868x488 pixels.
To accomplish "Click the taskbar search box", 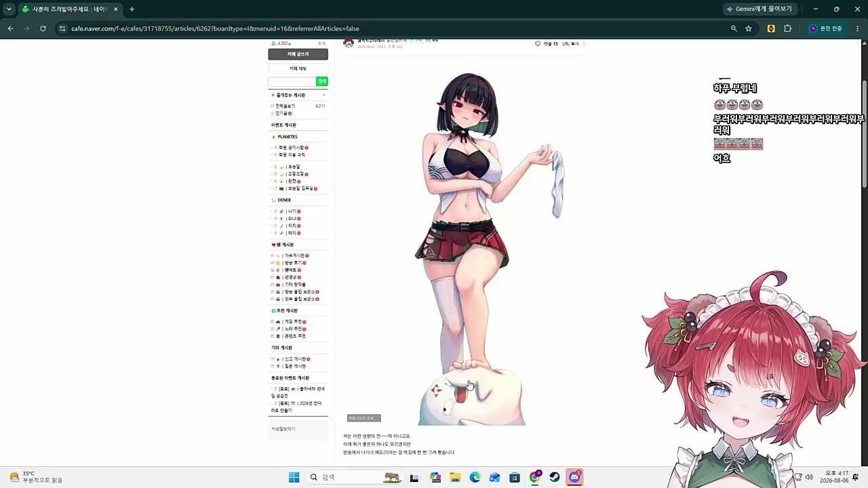I will point(354,477).
